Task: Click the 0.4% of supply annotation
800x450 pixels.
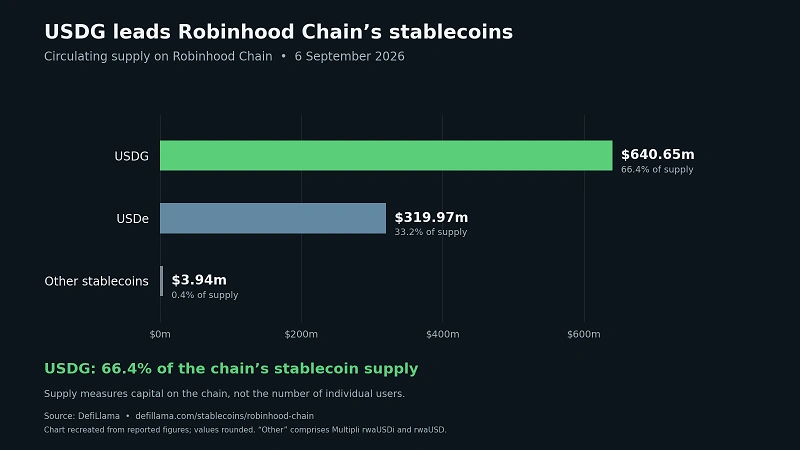Action: click(205, 295)
